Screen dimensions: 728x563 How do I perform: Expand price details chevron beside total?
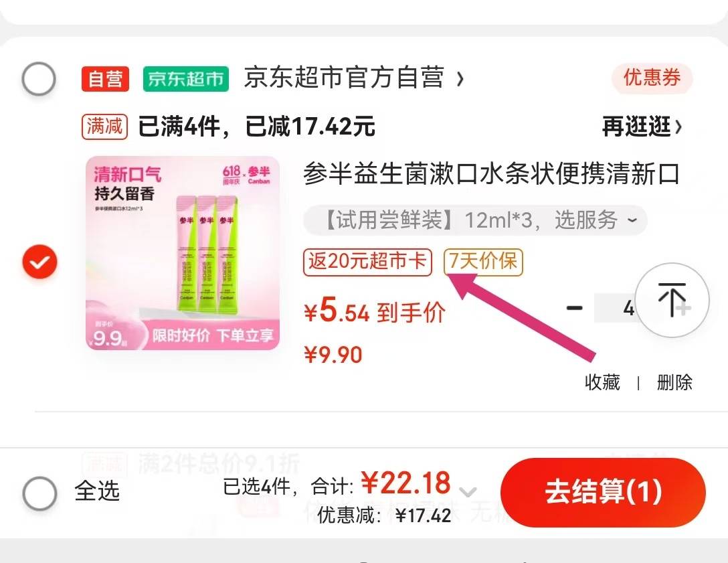(468, 491)
